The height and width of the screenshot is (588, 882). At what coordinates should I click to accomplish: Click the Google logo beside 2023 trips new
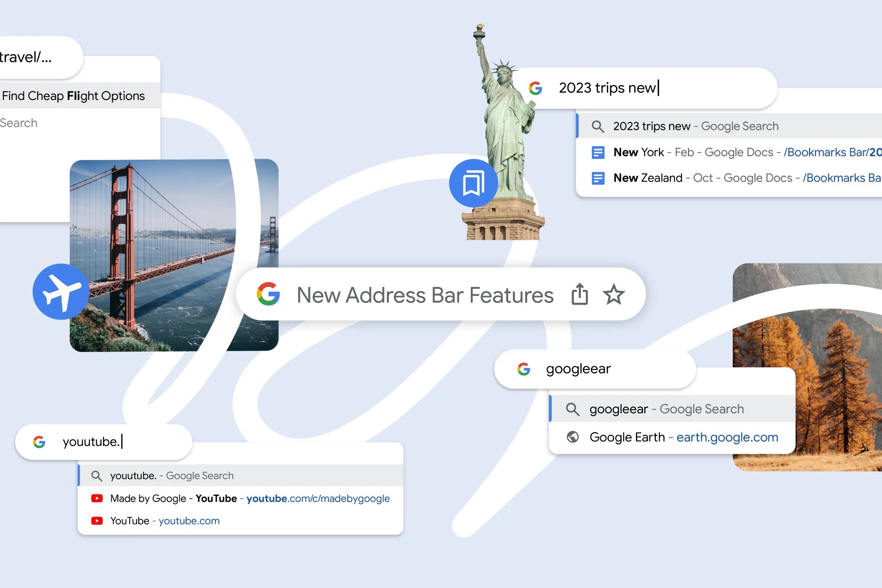pyautogui.click(x=535, y=88)
